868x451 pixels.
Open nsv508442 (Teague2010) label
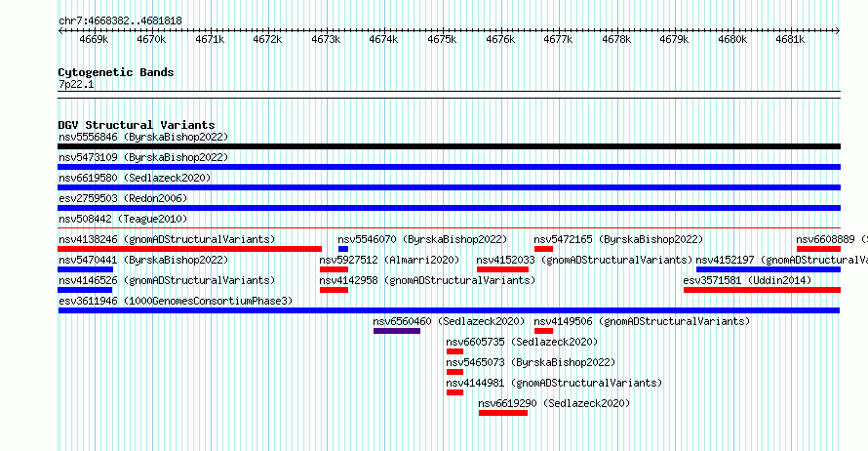pos(123,219)
